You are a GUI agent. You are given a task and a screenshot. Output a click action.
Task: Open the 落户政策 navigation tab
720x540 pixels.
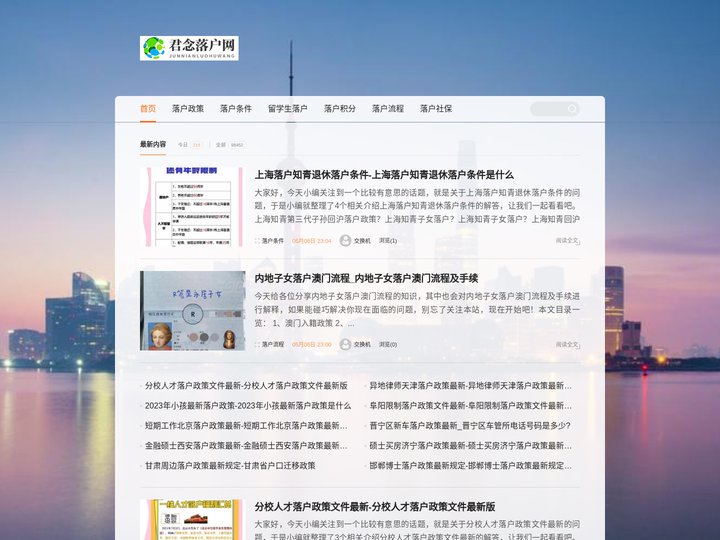pos(188,109)
